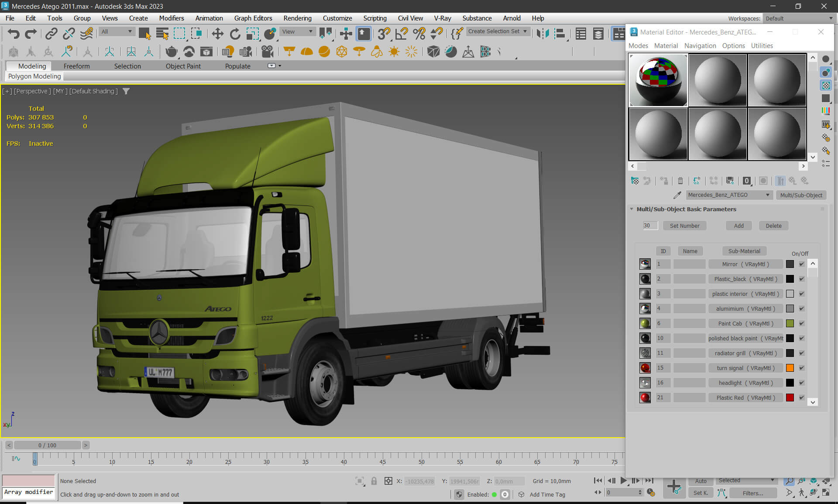The height and width of the screenshot is (504, 838).
Task: Toggle the Paint Cab On/Off checkbox
Action: click(x=802, y=323)
